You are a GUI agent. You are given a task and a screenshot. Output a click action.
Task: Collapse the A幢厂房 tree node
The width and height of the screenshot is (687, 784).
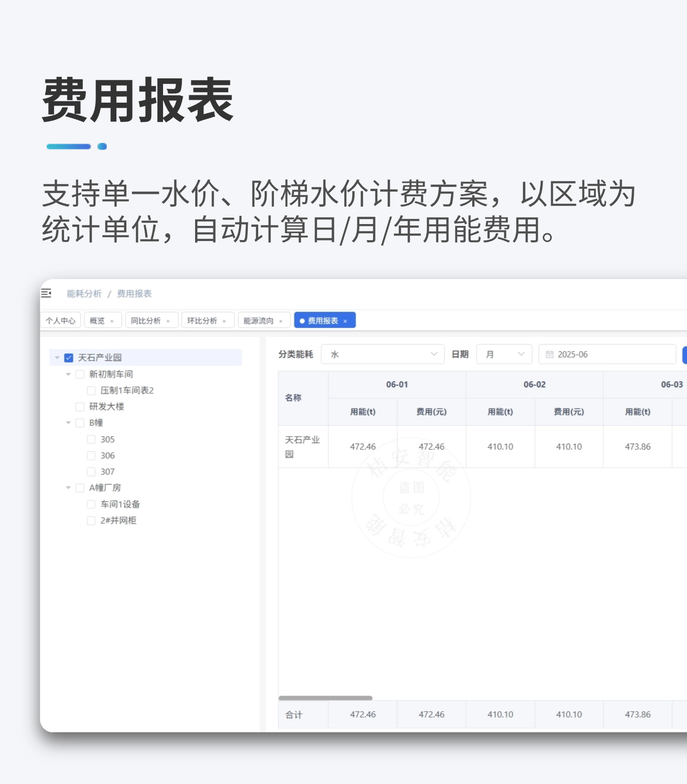[68, 488]
